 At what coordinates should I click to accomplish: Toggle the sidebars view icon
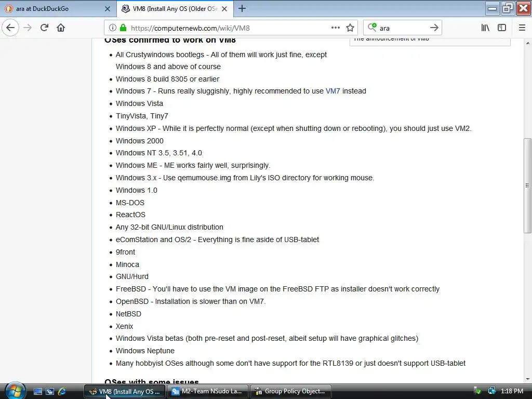pos(502,28)
